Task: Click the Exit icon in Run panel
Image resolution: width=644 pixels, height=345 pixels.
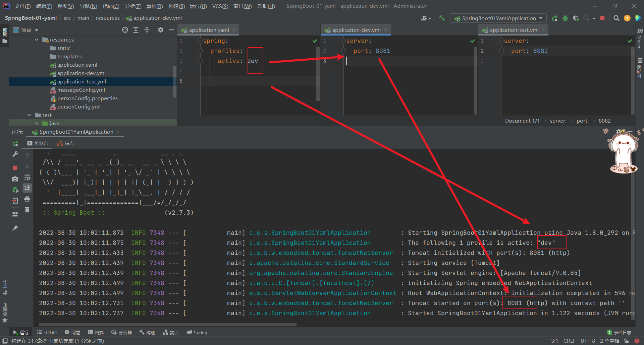Action: click(x=15, y=201)
